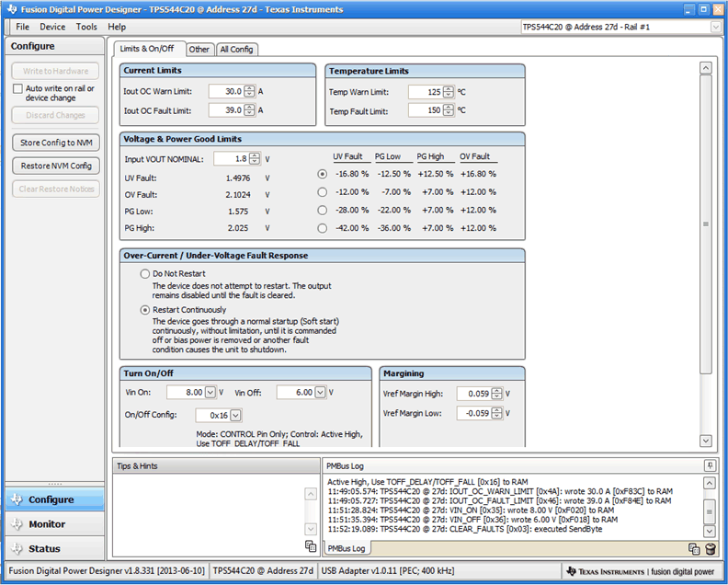
Task: Click the Store Config to NVM button
Action: (56, 143)
